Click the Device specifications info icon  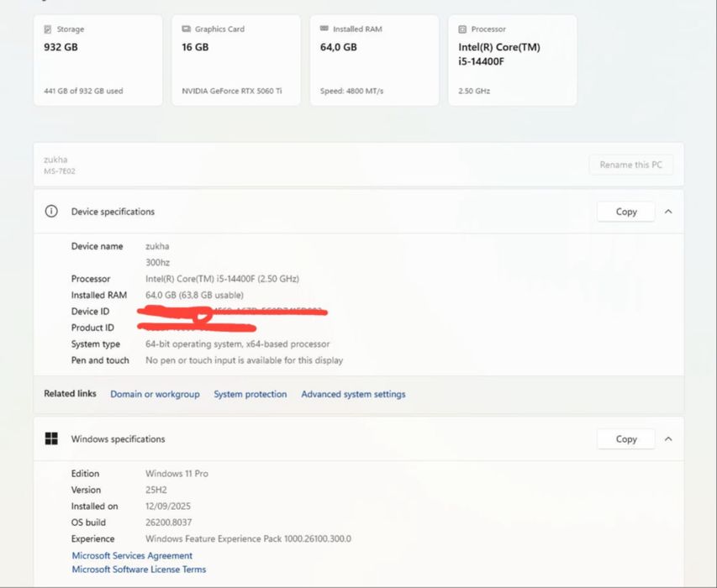click(51, 212)
